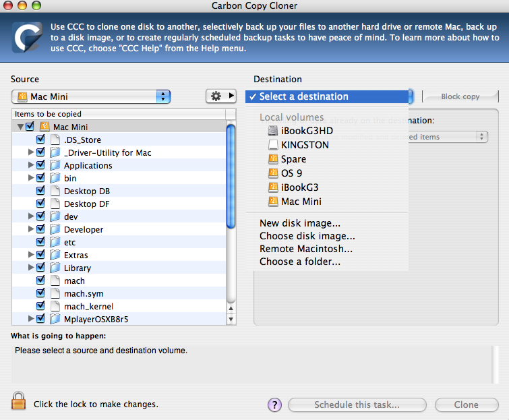Choose 'Choose disk image...' option

tap(327, 236)
